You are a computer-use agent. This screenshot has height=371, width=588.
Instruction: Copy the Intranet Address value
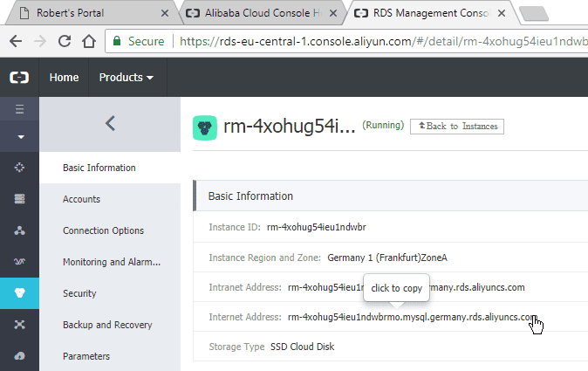click(407, 288)
